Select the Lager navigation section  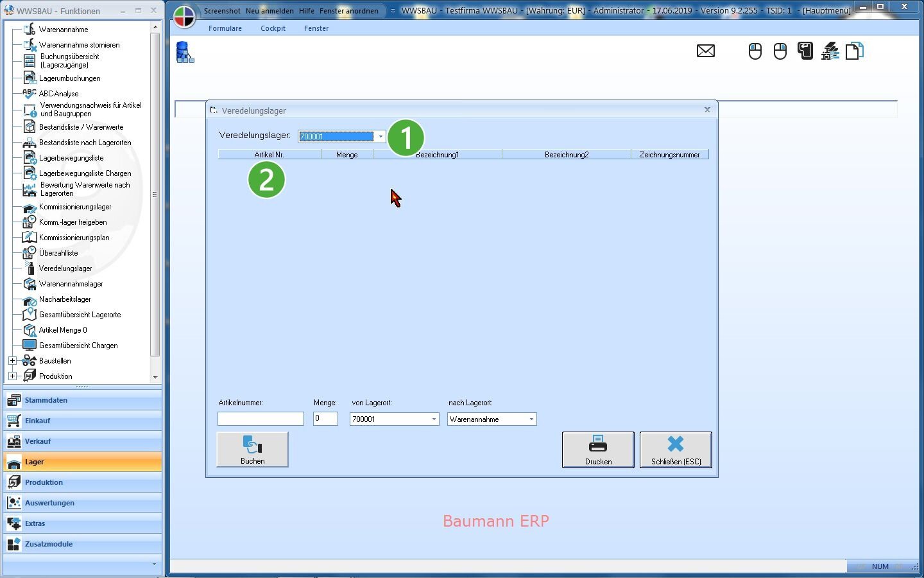tap(82, 462)
